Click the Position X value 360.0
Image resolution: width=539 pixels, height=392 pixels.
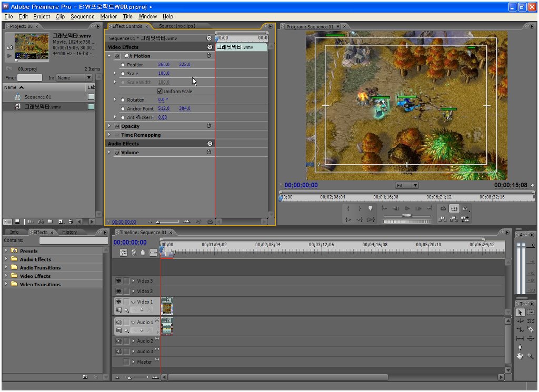point(164,65)
